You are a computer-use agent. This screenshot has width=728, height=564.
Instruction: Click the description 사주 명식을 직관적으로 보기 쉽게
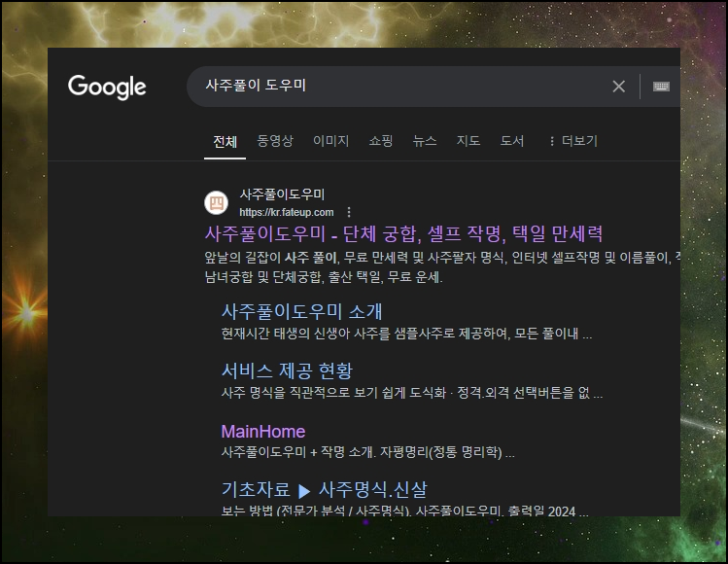tap(412, 393)
